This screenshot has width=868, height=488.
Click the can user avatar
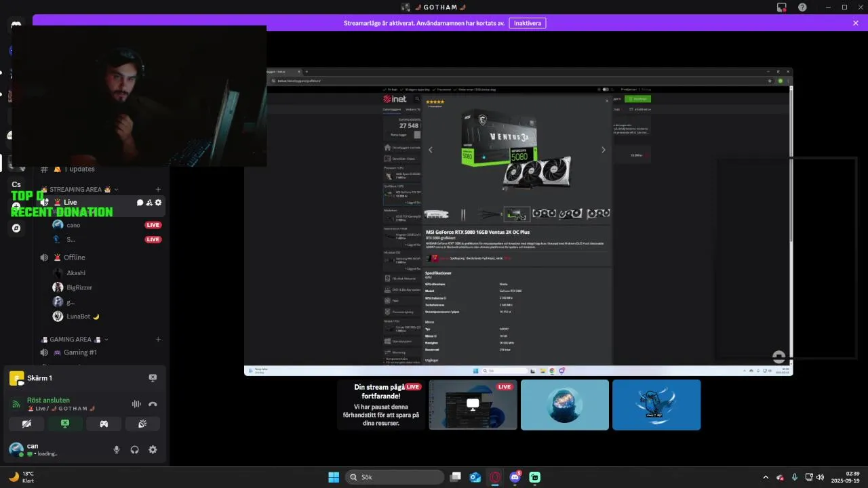(x=16, y=449)
